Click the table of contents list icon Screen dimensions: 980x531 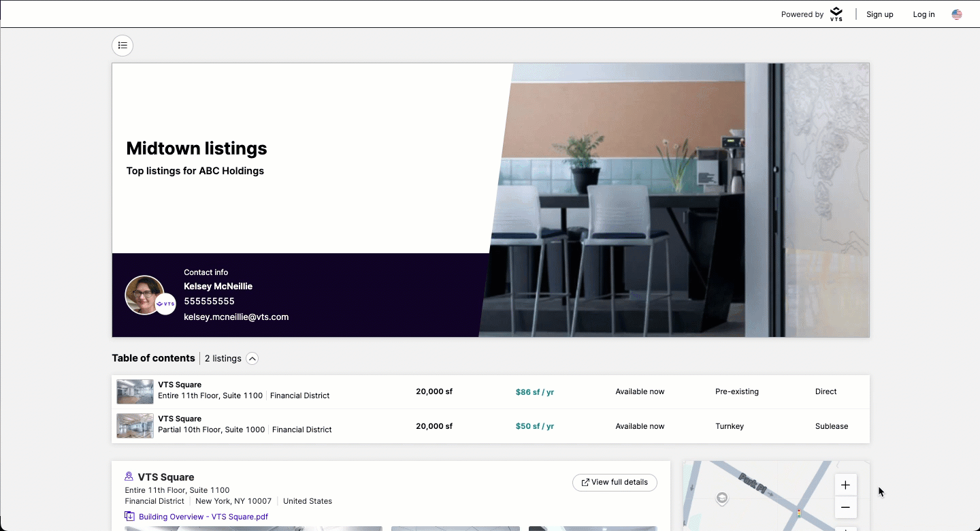pyautogui.click(x=122, y=46)
